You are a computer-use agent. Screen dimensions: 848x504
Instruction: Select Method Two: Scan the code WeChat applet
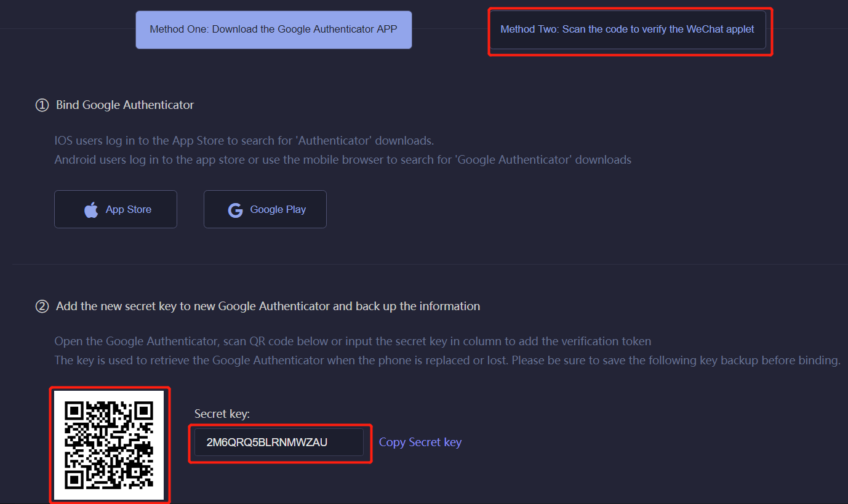(x=628, y=30)
